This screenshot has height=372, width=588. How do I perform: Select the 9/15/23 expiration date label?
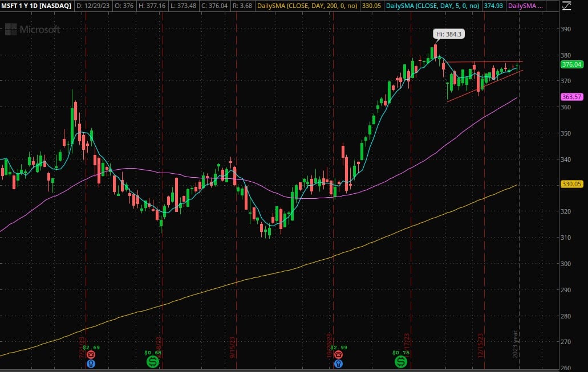point(232,348)
